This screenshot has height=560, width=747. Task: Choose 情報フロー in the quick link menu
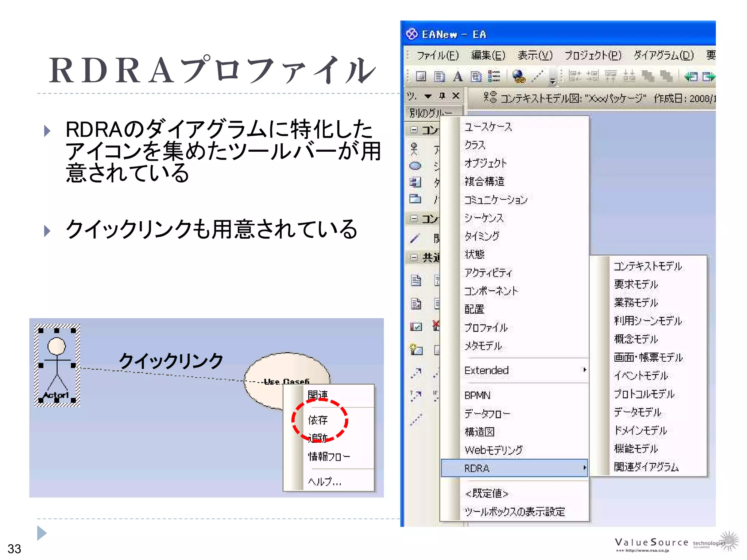[329, 456]
